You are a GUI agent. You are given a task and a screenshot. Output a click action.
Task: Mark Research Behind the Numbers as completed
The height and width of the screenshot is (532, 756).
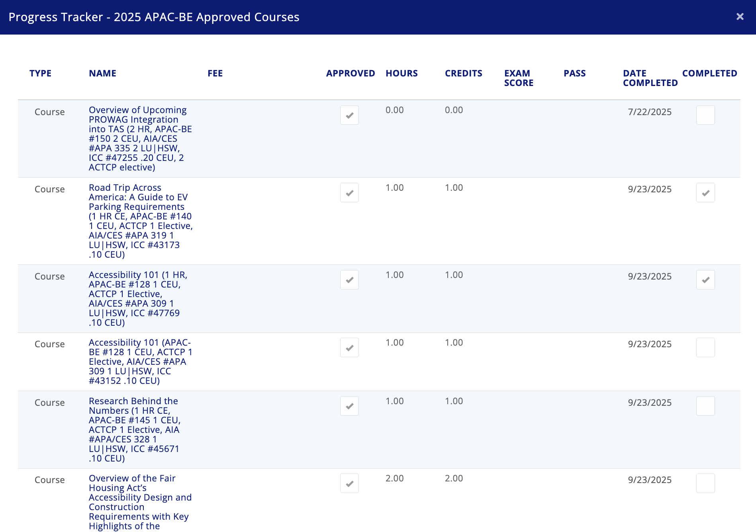tap(705, 406)
